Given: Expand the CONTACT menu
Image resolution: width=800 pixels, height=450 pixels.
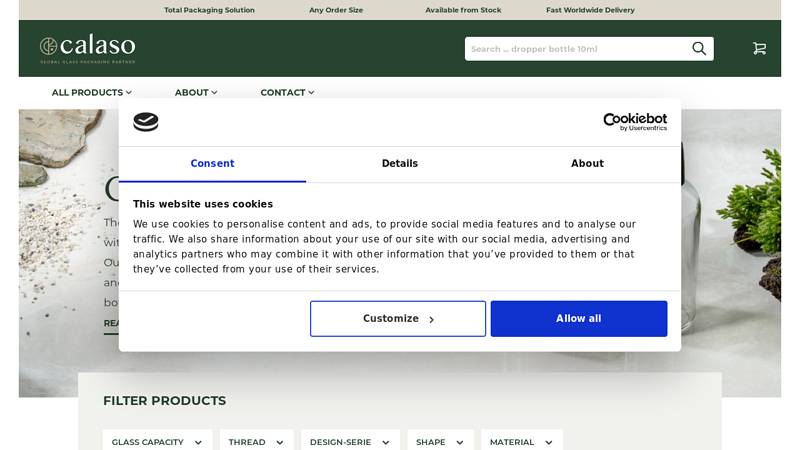Looking at the screenshot, I should (x=287, y=92).
